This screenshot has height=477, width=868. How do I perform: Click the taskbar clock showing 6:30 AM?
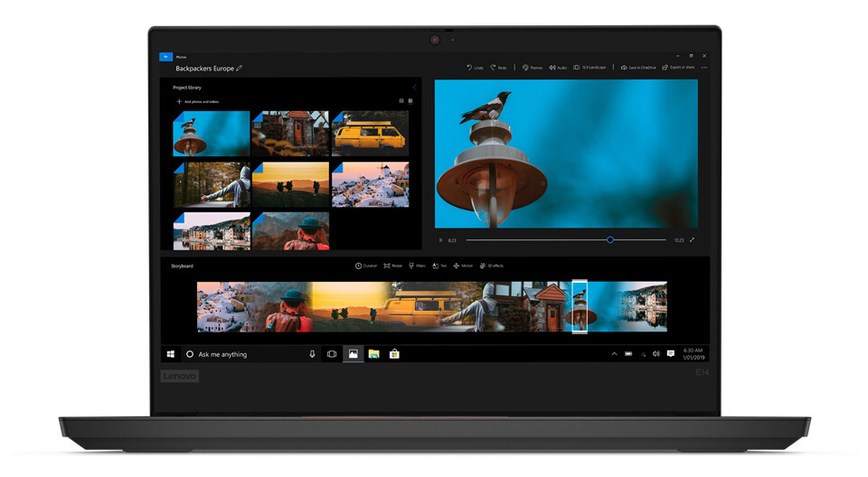click(x=693, y=354)
